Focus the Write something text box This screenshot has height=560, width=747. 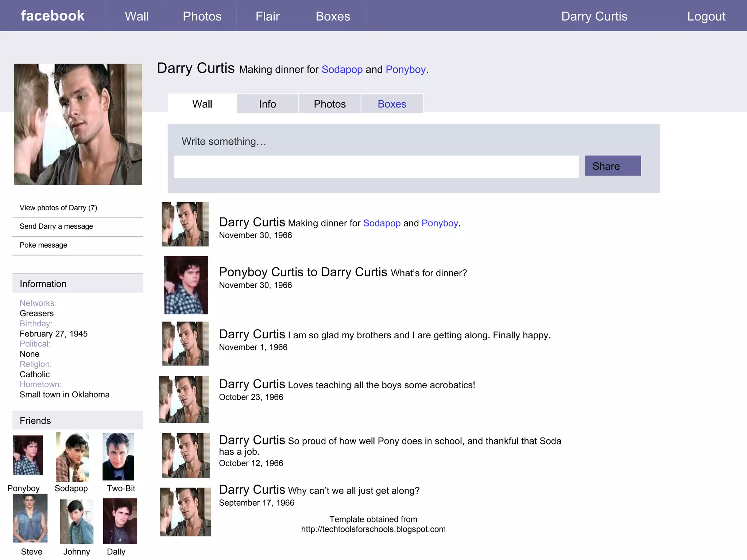pos(376,167)
